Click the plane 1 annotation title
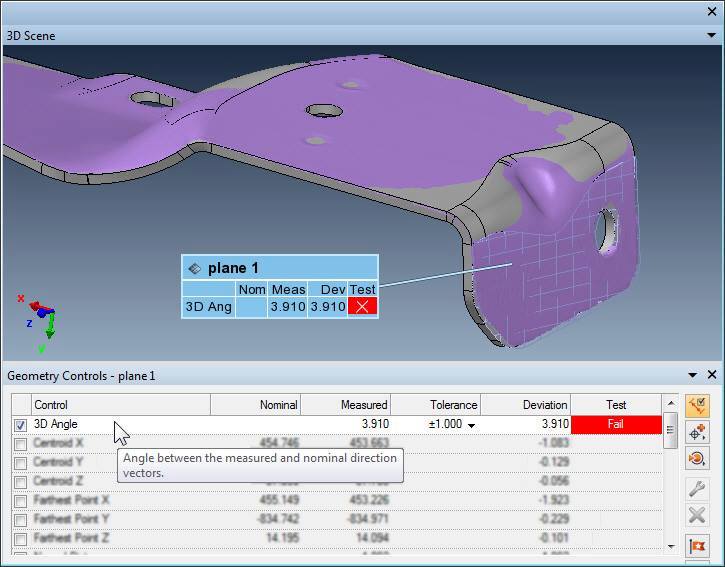This screenshot has width=725, height=567. click(x=233, y=268)
